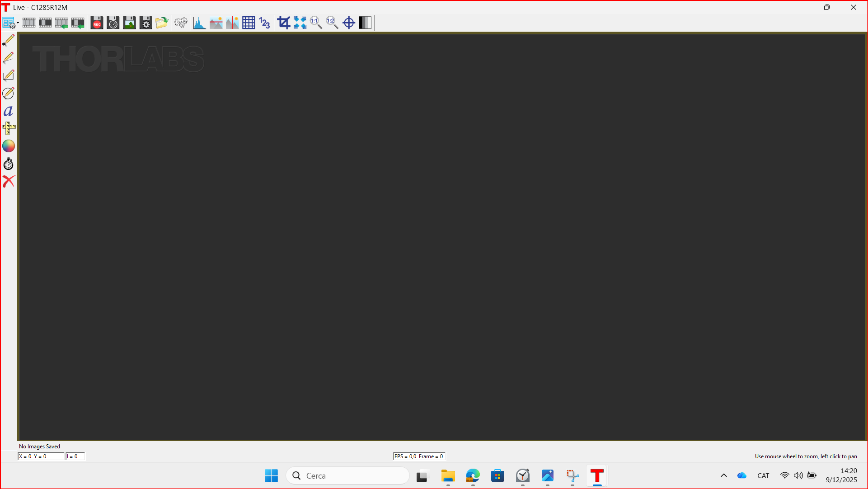Toggle the grayscale contrast bars icon
The image size is (868, 489).
[x=365, y=23]
